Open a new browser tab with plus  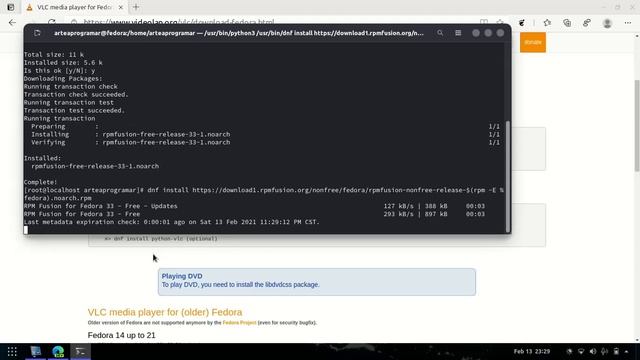[136, 7]
